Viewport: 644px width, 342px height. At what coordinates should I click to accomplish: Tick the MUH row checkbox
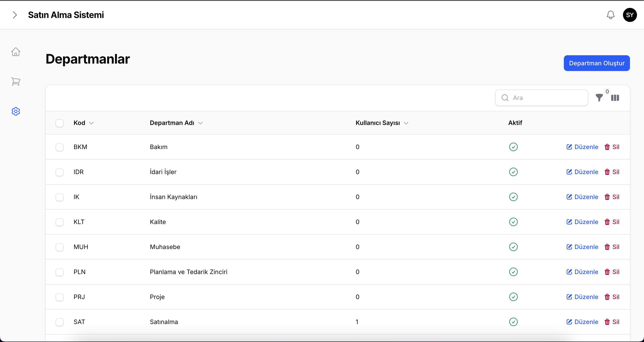click(60, 247)
